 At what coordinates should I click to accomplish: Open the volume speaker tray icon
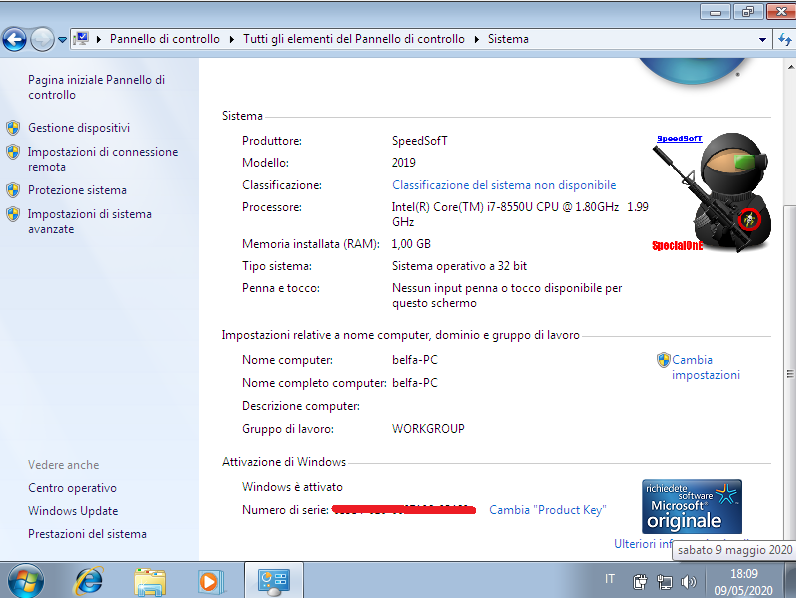(688, 582)
